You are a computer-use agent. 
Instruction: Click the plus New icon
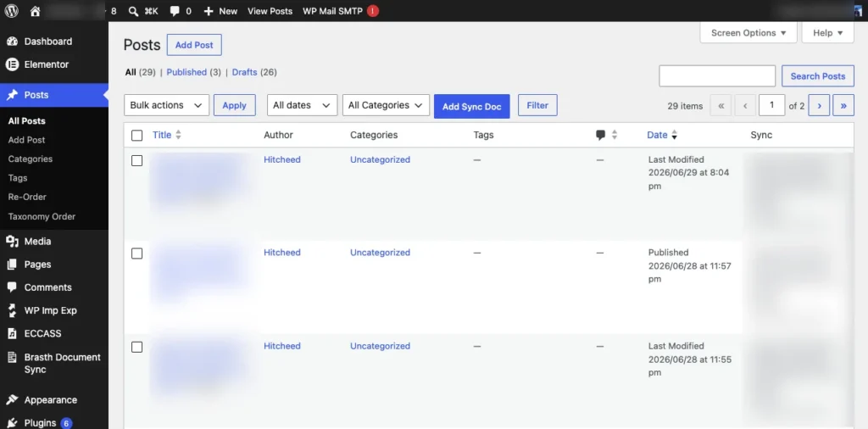pyautogui.click(x=209, y=11)
